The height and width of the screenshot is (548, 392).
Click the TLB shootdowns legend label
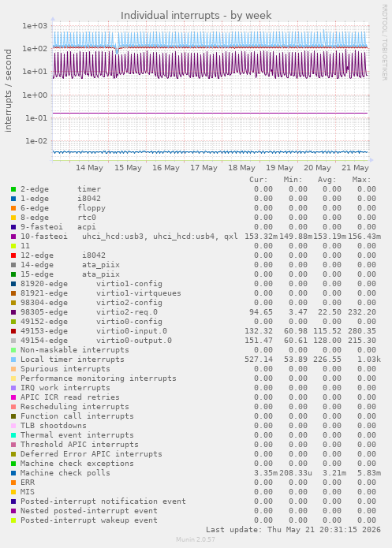tap(54, 426)
